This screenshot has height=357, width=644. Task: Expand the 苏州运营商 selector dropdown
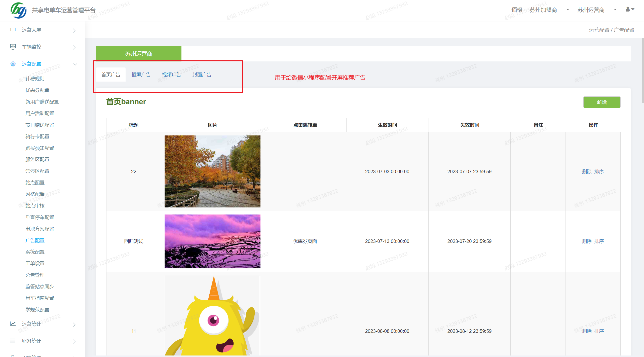point(615,10)
